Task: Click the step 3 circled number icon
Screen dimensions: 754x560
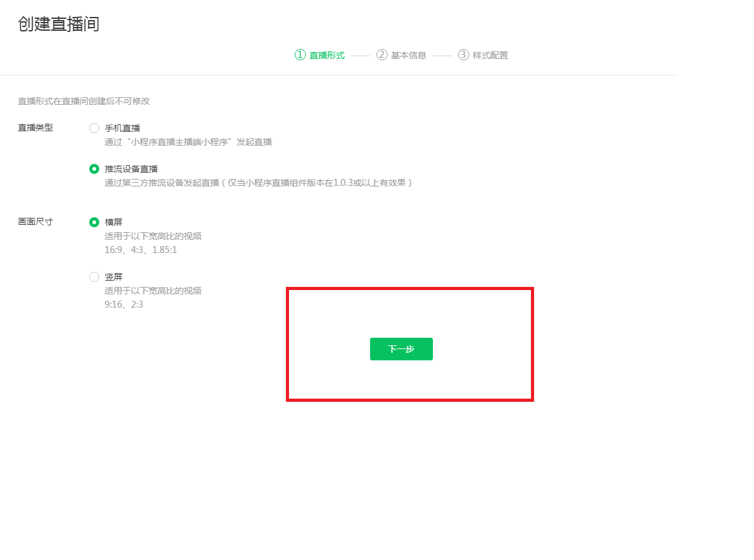Action: pyautogui.click(x=463, y=55)
